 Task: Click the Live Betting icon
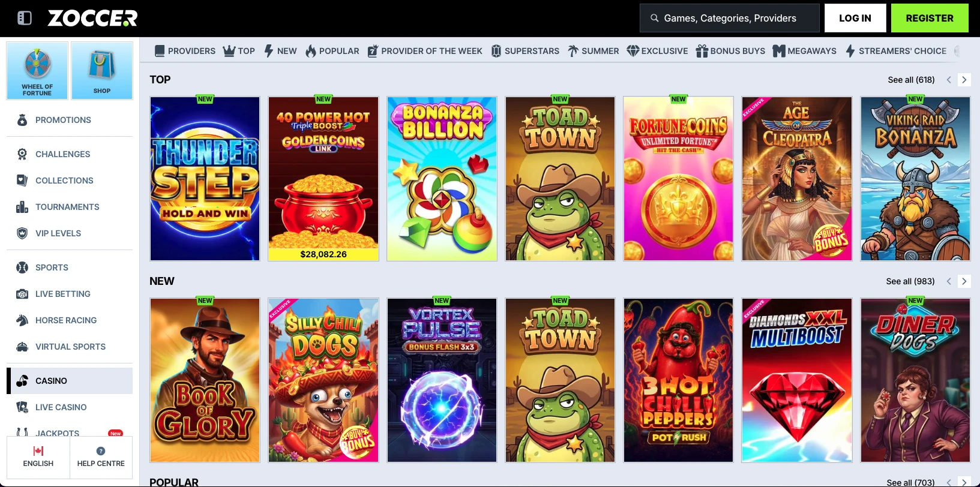point(22,294)
